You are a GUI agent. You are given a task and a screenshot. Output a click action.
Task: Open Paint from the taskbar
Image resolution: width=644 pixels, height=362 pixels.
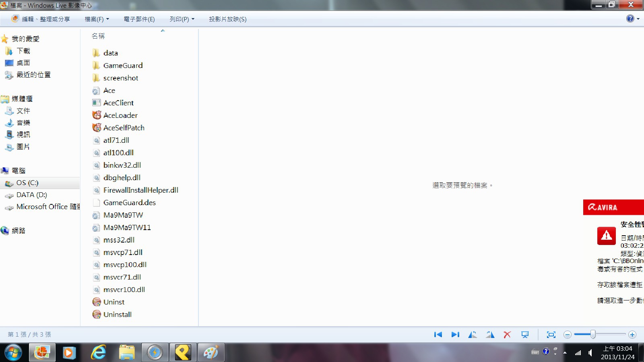(x=211, y=353)
